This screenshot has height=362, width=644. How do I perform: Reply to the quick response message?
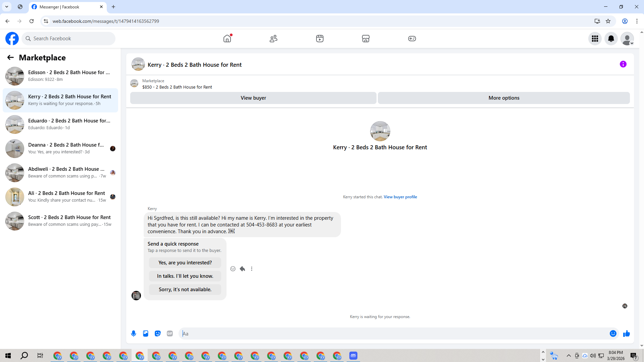pos(242,269)
